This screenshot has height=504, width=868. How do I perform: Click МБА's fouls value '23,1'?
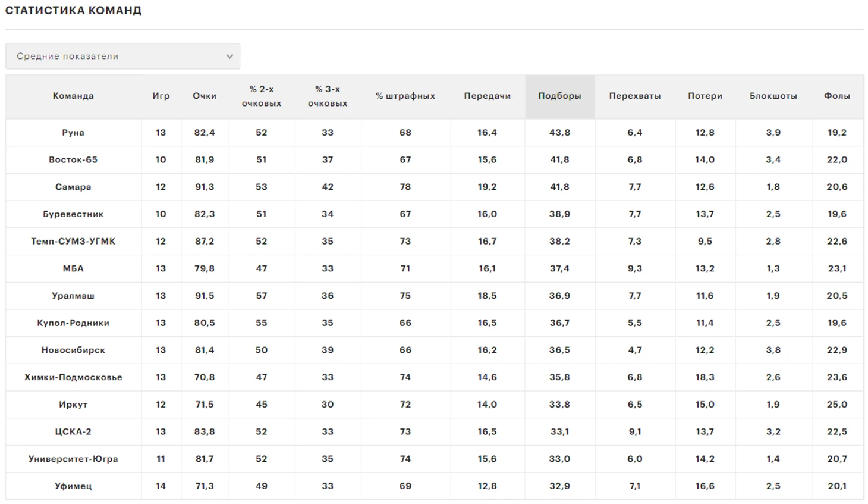(837, 269)
